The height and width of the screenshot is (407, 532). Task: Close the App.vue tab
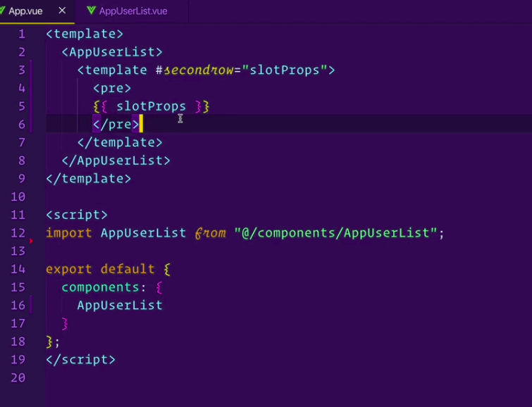62,11
